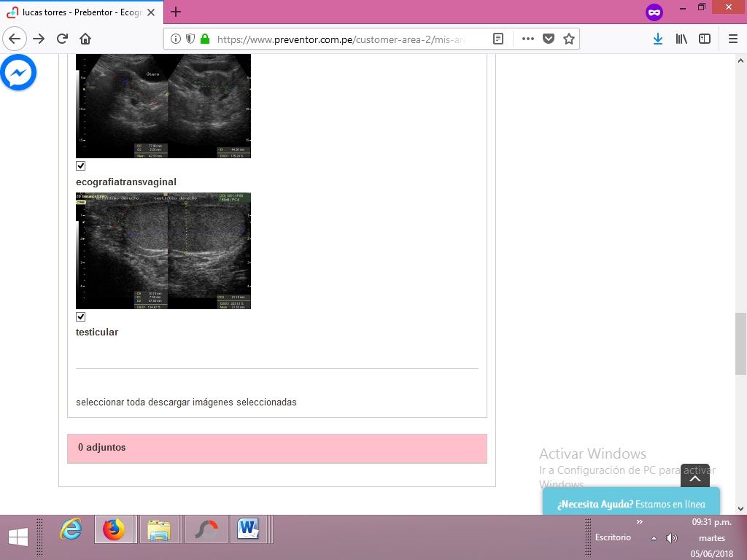View secure connection padlock details
The image size is (747, 560).
point(205,39)
